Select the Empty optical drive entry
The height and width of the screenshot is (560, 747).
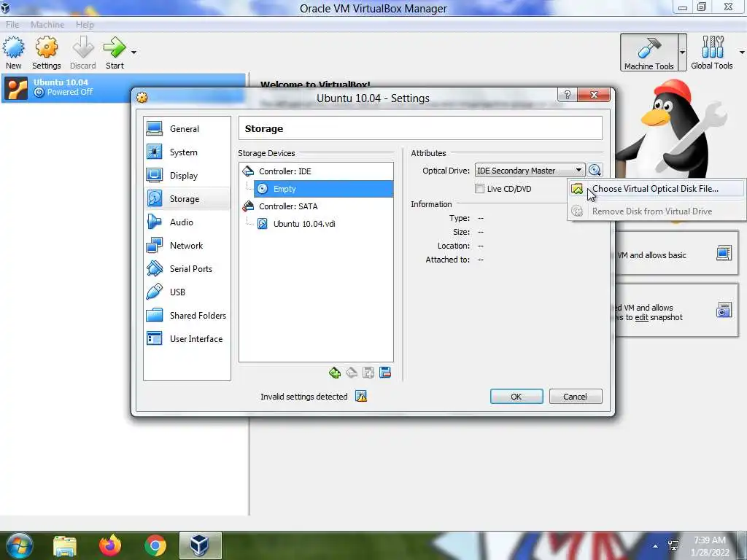pos(323,189)
